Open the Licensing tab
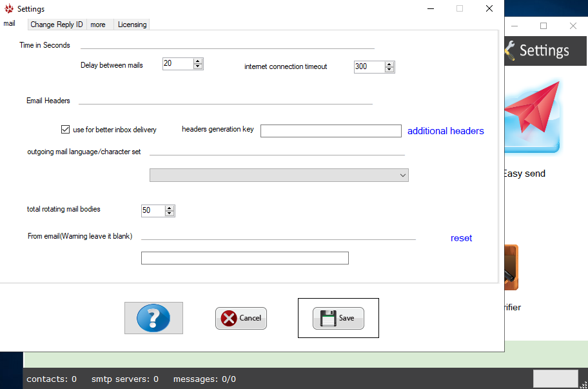Screen dimensions: 588x389 [x=132, y=25]
